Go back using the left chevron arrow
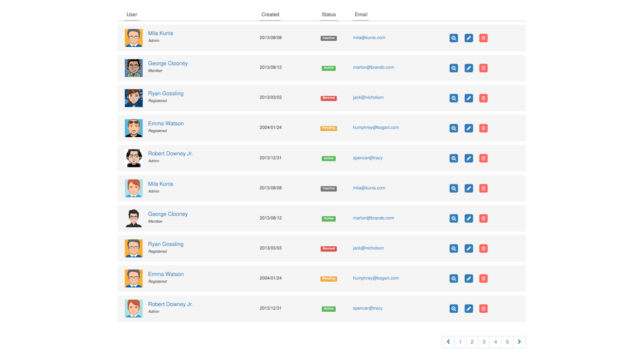This screenshot has height=362, width=644. tap(448, 341)
